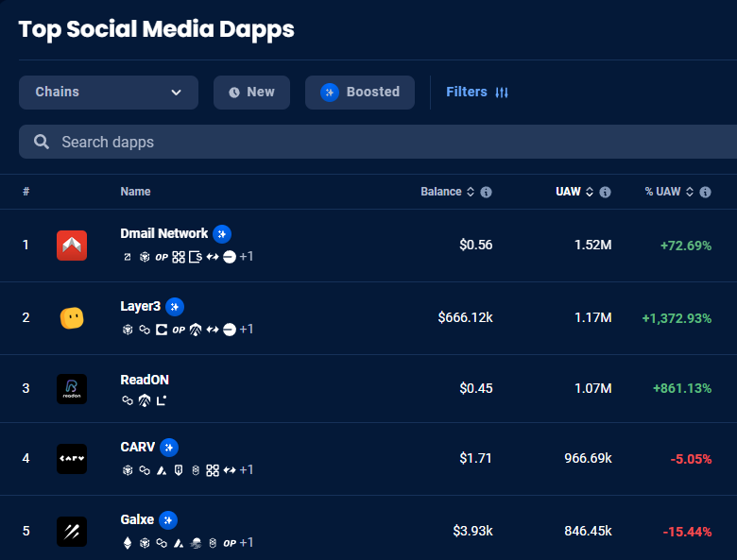The image size is (737, 560).
Task: Click the Balance column info icon
Action: [x=486, y=192]
